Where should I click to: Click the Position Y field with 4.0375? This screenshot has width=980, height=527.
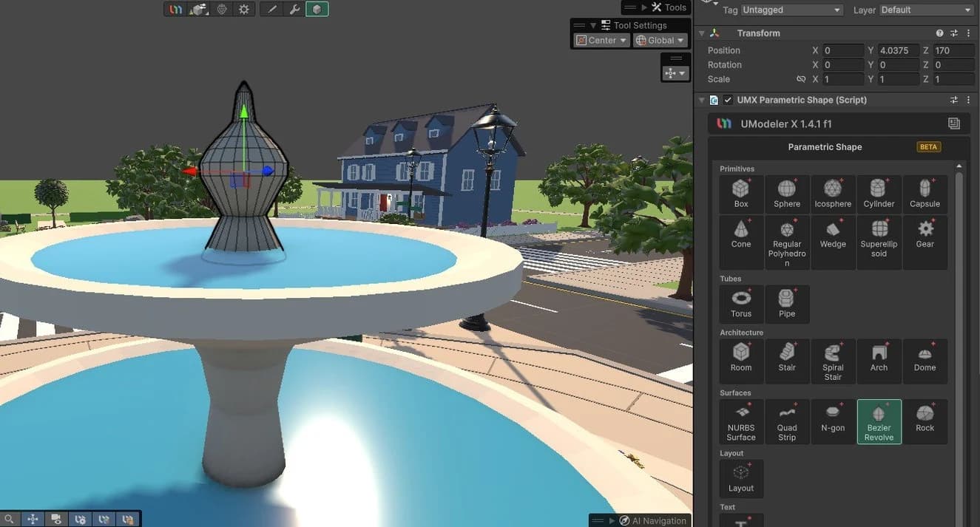(x=898, y=50)
